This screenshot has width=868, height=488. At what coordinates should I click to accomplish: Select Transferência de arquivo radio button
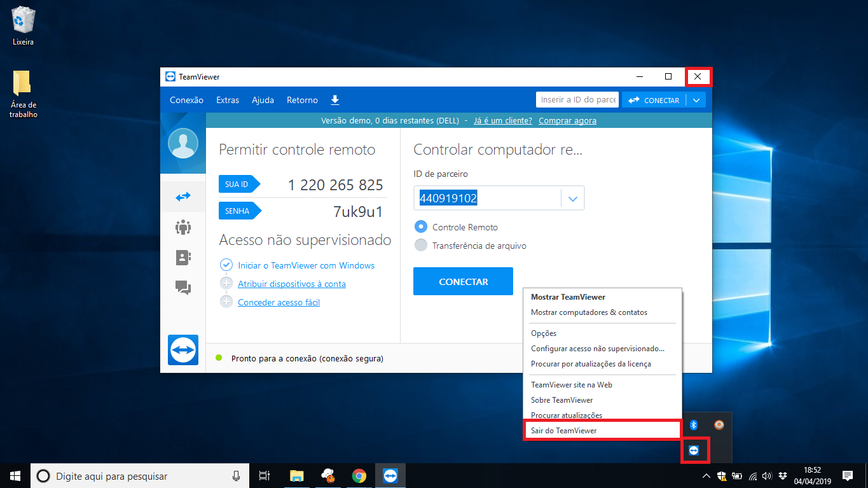(x=420, y=246)
